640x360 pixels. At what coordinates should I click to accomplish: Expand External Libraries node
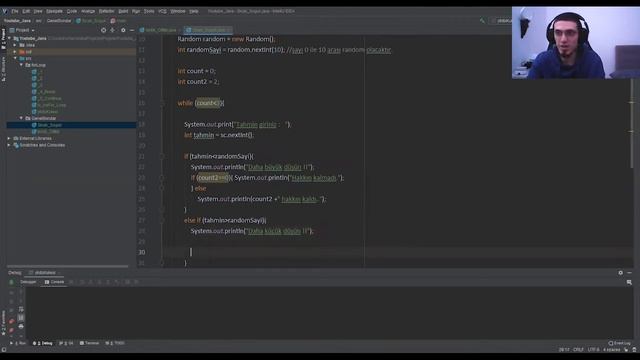point(9,138)
